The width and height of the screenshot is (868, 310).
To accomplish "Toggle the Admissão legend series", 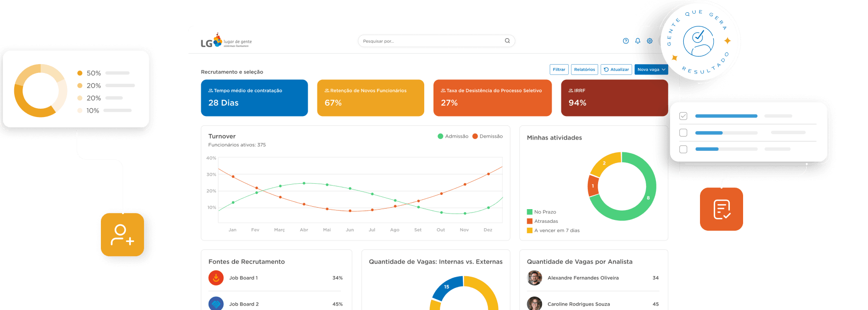I will pos(453,137).
